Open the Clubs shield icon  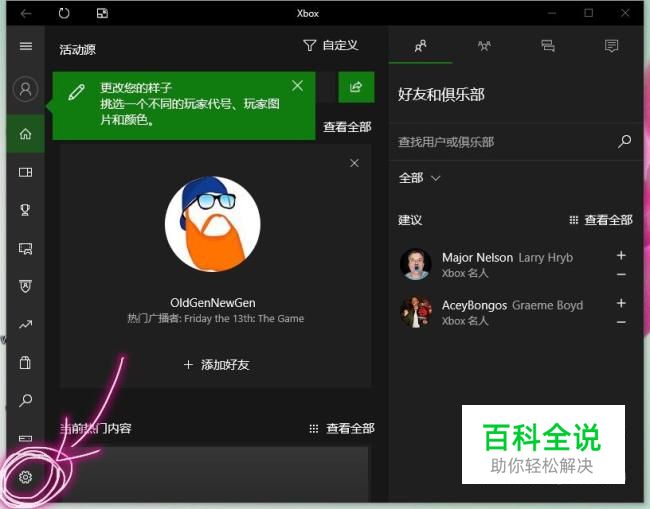26,286
